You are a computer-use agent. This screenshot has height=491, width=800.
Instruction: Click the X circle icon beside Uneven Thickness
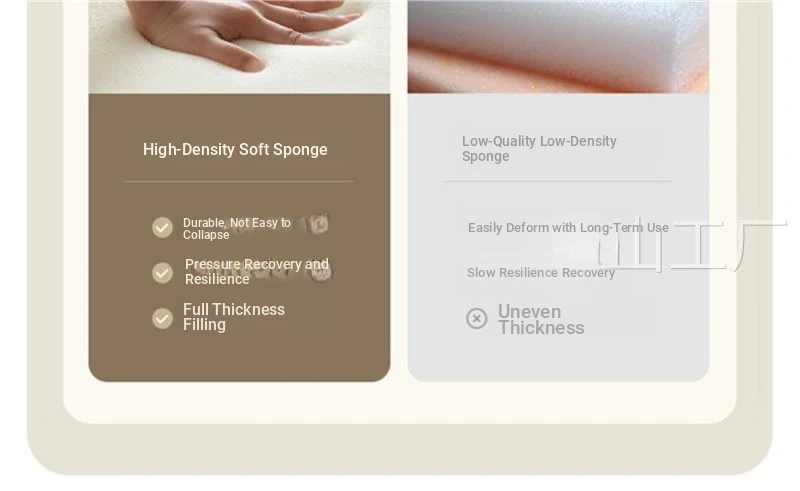477,318
